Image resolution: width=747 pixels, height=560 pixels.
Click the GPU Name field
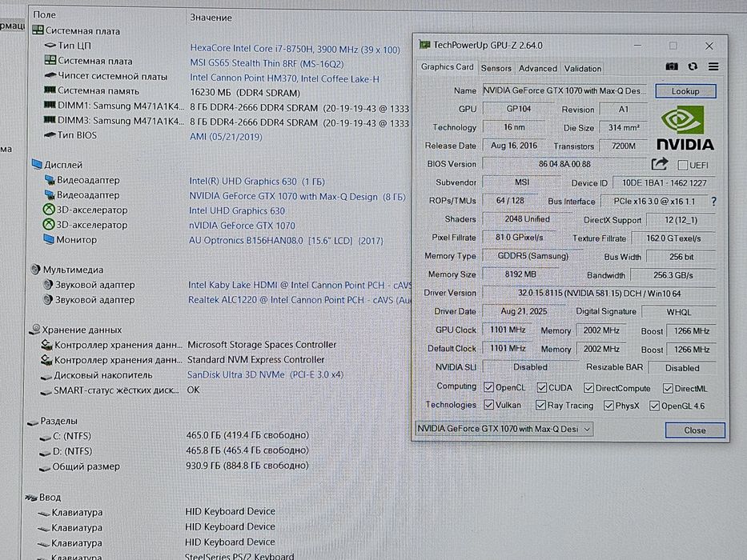(565, 90)
